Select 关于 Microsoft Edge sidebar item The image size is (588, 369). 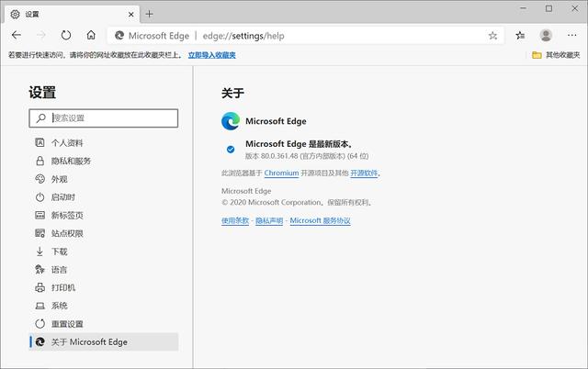click(x=104, y=342)
